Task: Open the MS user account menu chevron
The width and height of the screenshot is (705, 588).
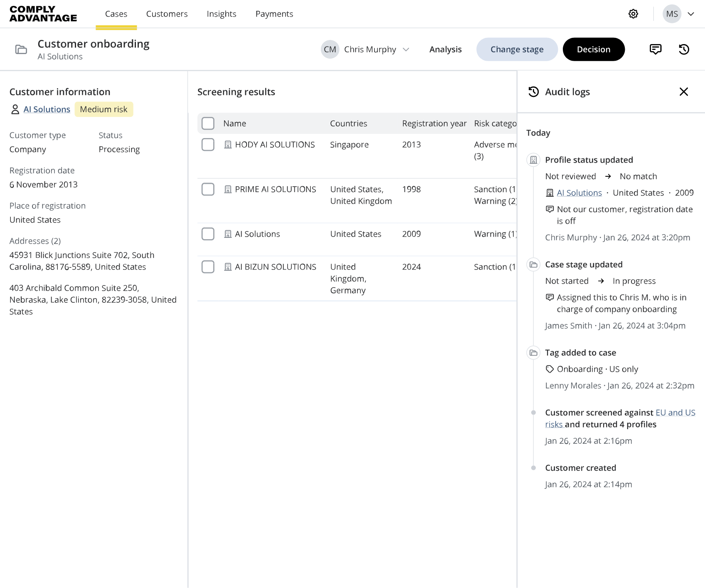Action: coord(691,14)
